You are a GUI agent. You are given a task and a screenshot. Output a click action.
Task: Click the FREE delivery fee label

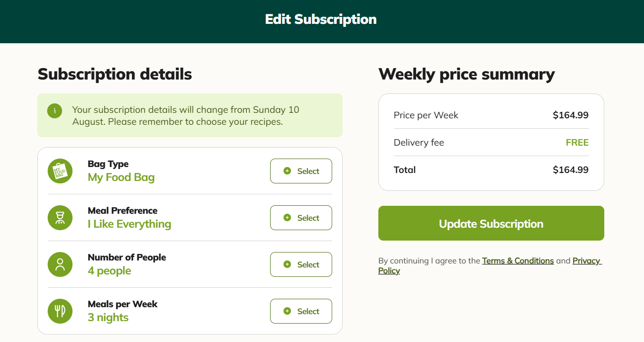coord(577,143)
